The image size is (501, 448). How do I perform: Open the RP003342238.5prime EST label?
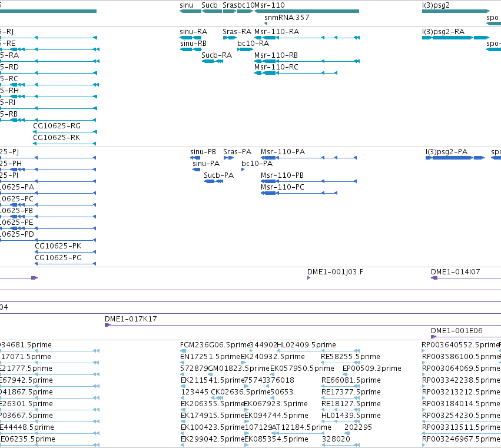click(x=461, y=380)
